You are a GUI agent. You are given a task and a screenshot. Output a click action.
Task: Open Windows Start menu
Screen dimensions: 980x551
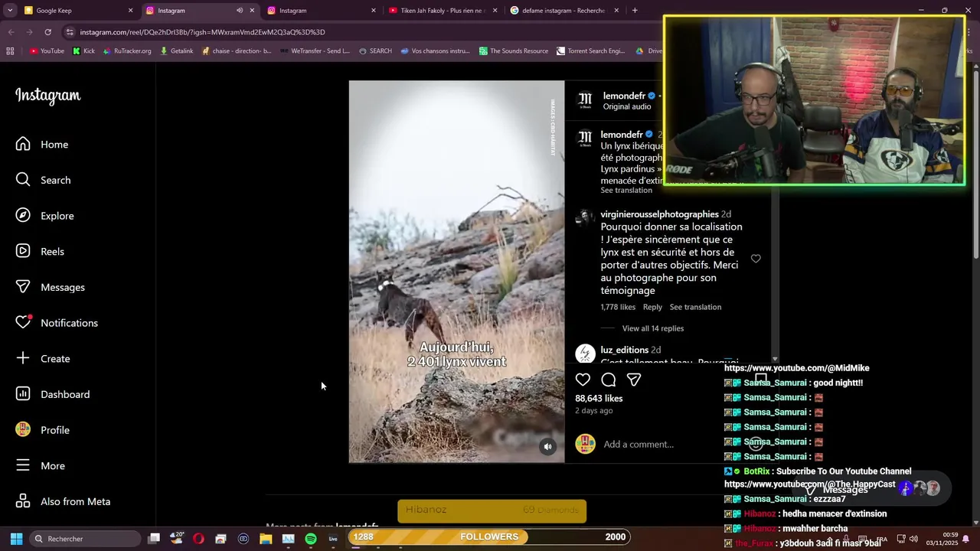coord(16,539)
